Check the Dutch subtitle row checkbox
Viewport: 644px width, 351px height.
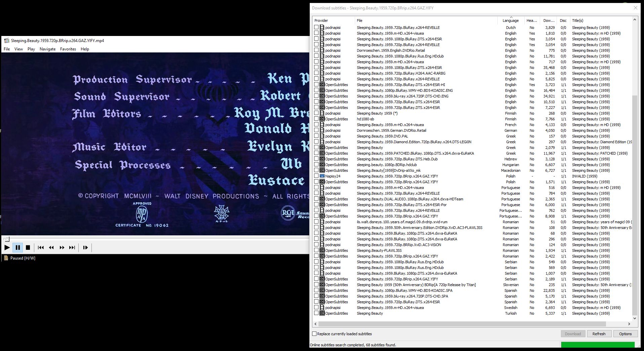coord(316,28)
